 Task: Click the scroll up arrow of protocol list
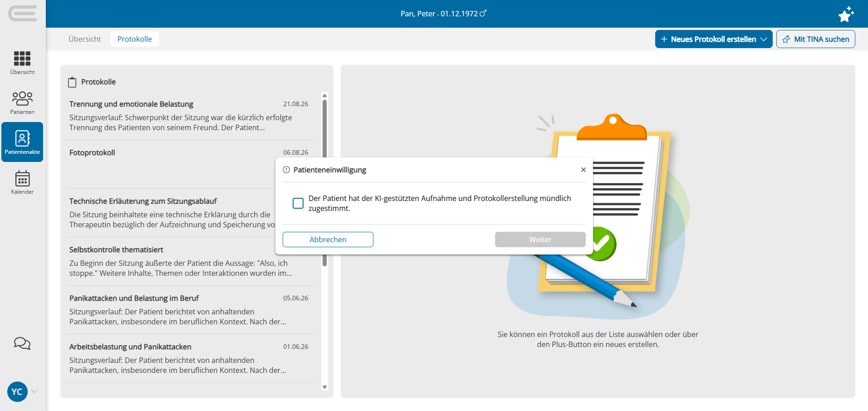point(324,95)
